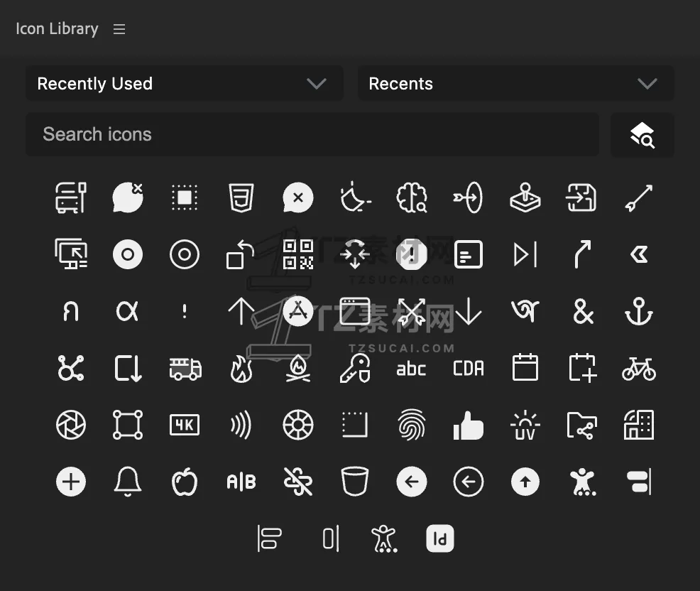Click the Search icons field
Viewport: 700px width, 591px height.
click(x=312, y=134)
